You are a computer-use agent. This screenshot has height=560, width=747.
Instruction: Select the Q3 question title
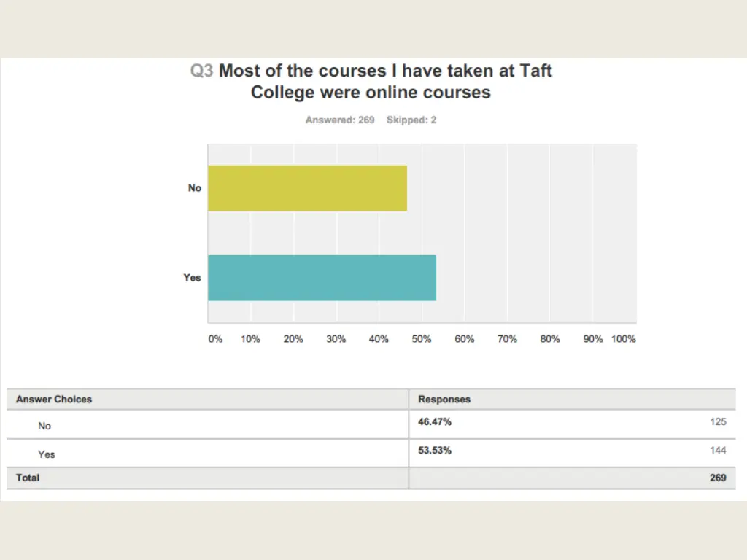coord(371,82)
